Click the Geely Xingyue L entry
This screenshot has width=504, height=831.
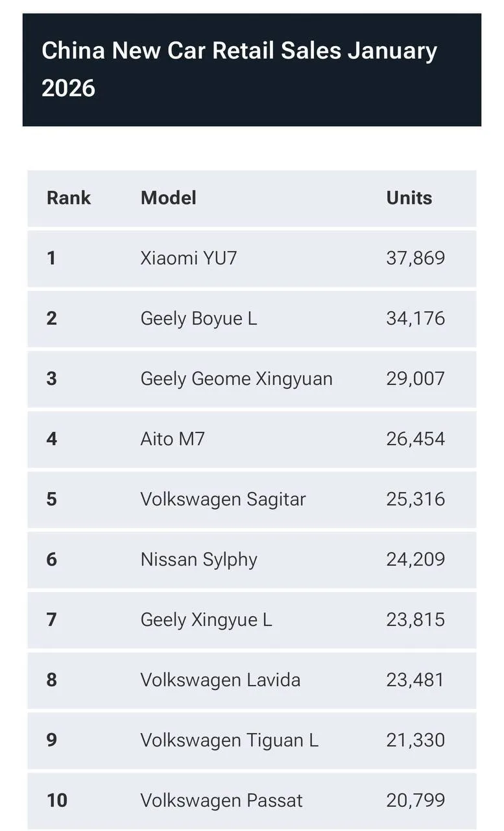click(206, 620)
